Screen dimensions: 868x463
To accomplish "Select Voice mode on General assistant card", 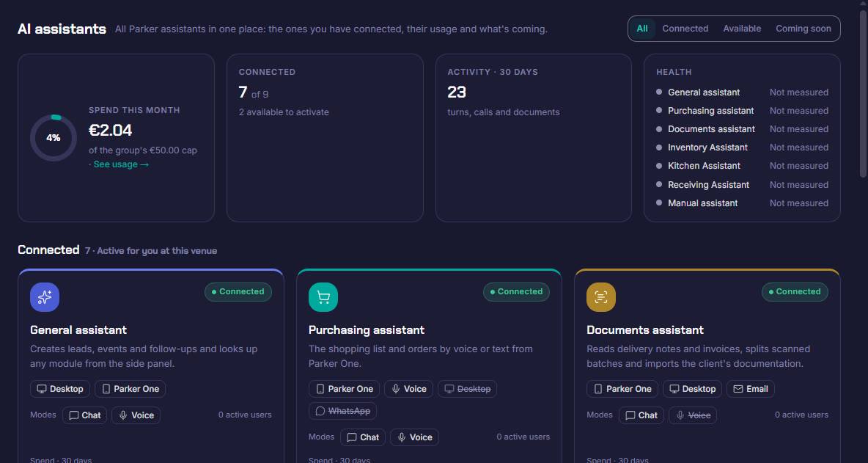I will pos(136,415).
